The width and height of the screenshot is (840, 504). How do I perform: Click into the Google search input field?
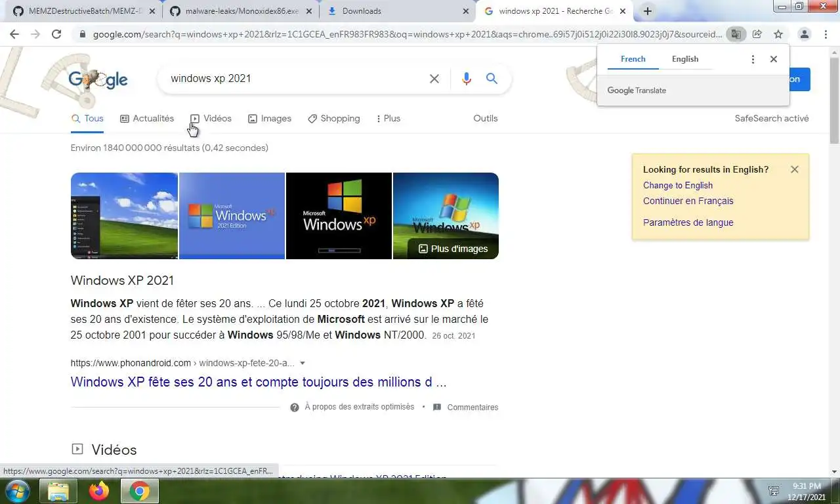pyautogui.click(x=295, y=79)
